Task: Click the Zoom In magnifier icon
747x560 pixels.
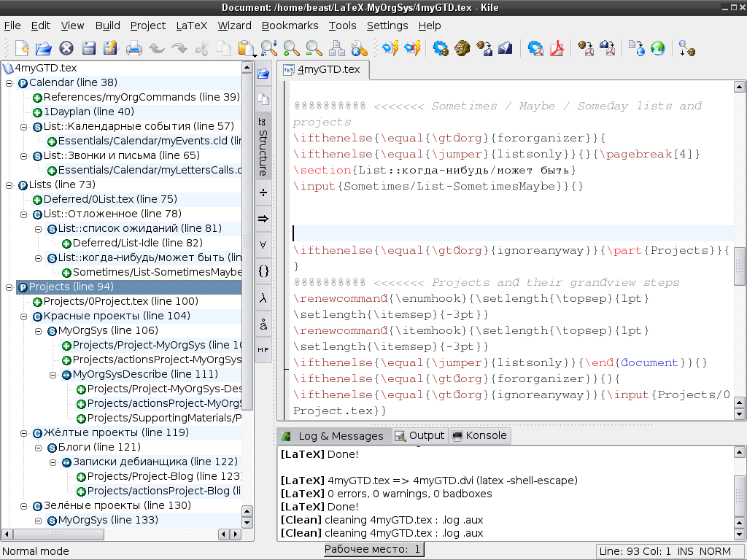Action: pyautogui.click(x=292, y=49)
